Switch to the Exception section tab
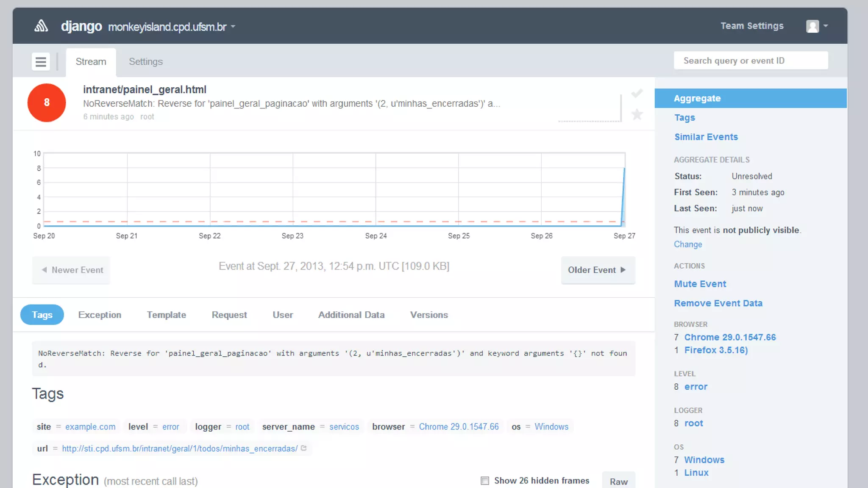The height and width of the screenshot is (488, 868). (x=100, y=315)
